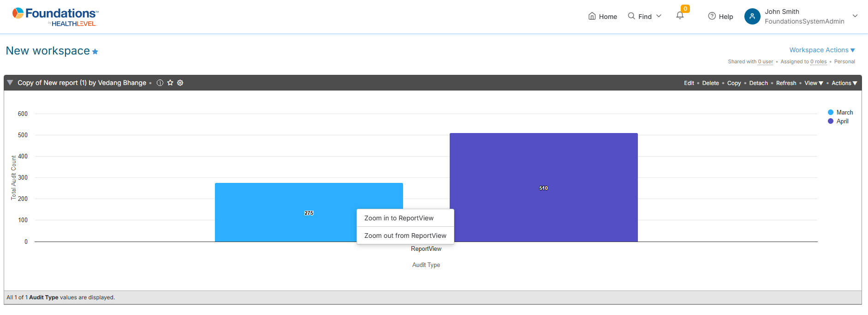Collapse the report panel triangle
Viewport: 868px width, 315px height.
10,83
